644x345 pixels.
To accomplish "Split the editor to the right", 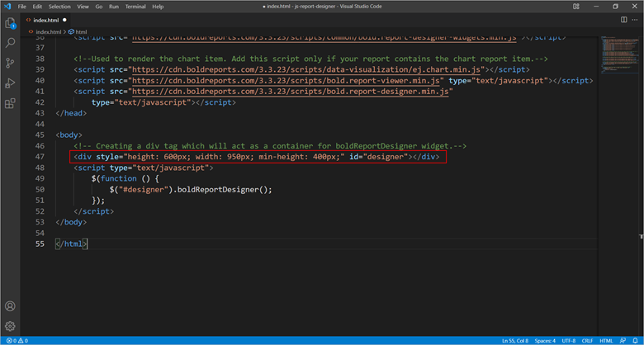I will [x=624, y=20].
